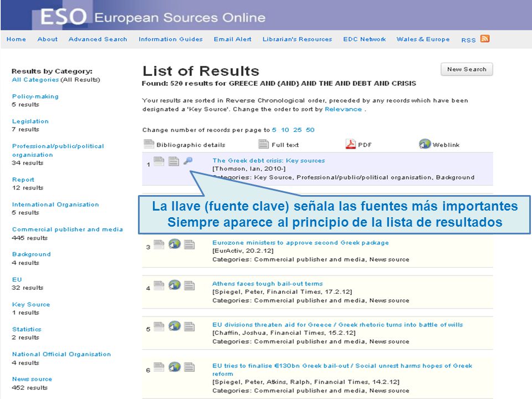Viewport: 532px width, 399px height.
Task: Go to Home in navigation bar
Action: tap(16, 39)
